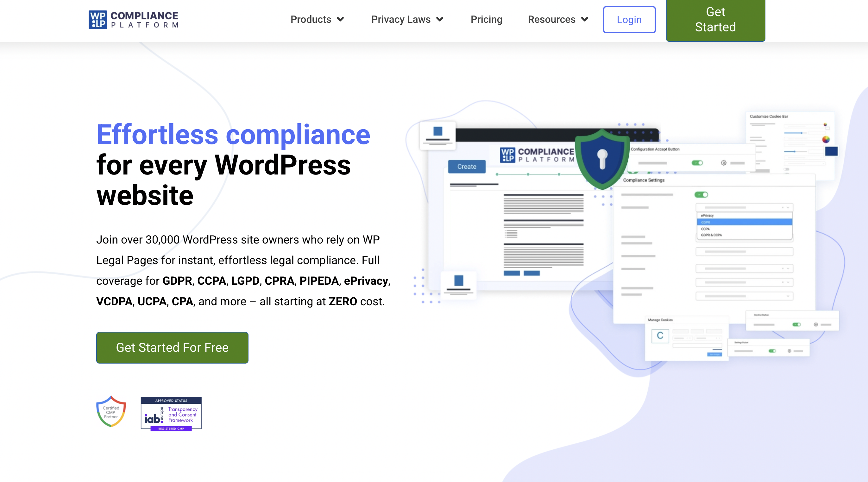
Task: Expand the Products dropdown menu
Action: coord(317,20)
